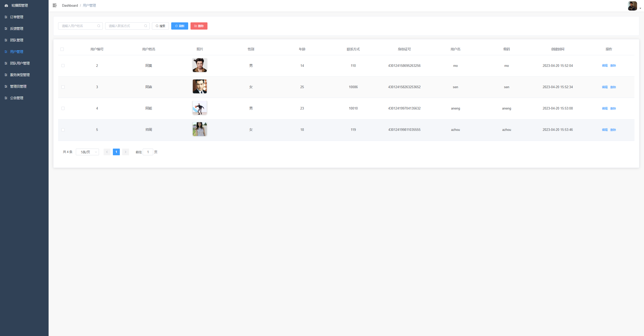Click magnifier icon in 联系方式 field
The width and height of the screenshot is (644, 336).
(x=146, y=26)
